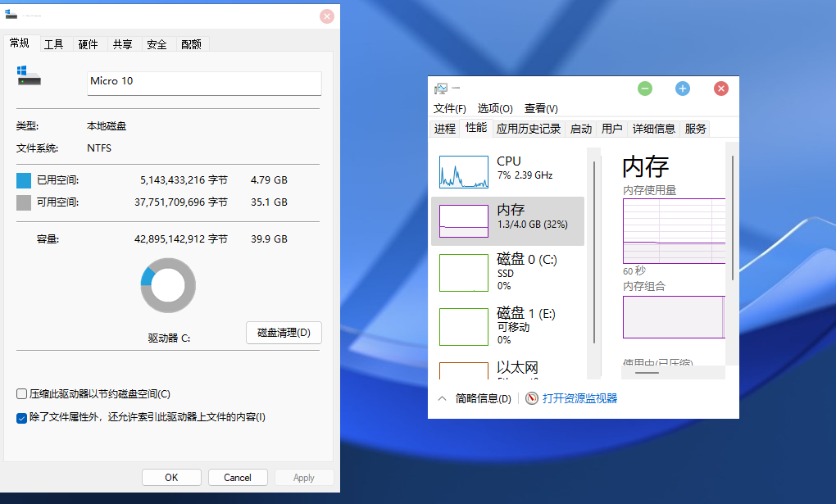Screen dimensions: 836x504
Task: Click the Micro 10 volume name field
Action: click(203, 83)
